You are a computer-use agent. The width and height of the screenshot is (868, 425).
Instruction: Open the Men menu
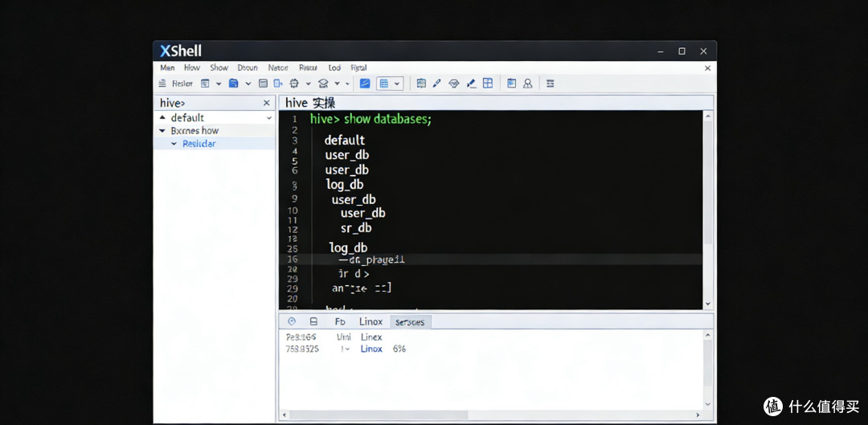167,67
